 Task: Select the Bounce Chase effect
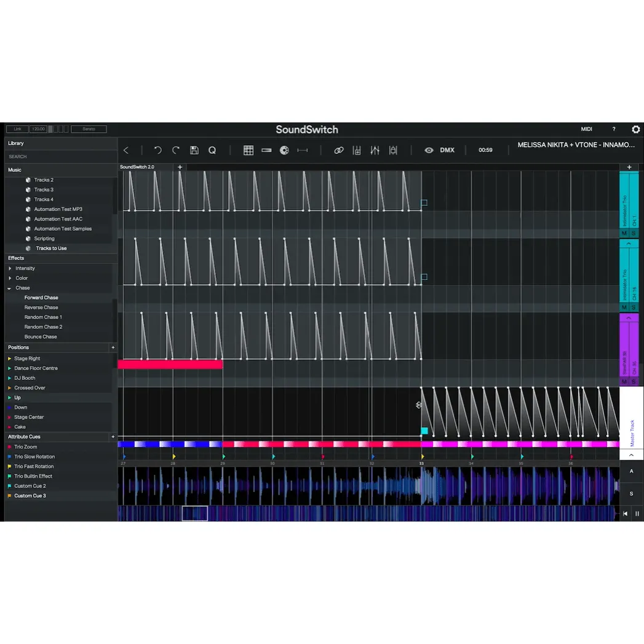pyautogui.click(x=41, y=337)
